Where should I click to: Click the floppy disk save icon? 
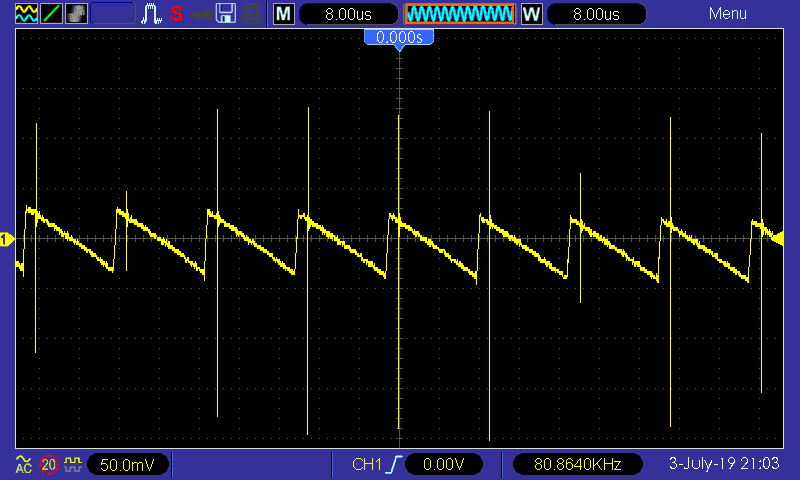(227, 14)
